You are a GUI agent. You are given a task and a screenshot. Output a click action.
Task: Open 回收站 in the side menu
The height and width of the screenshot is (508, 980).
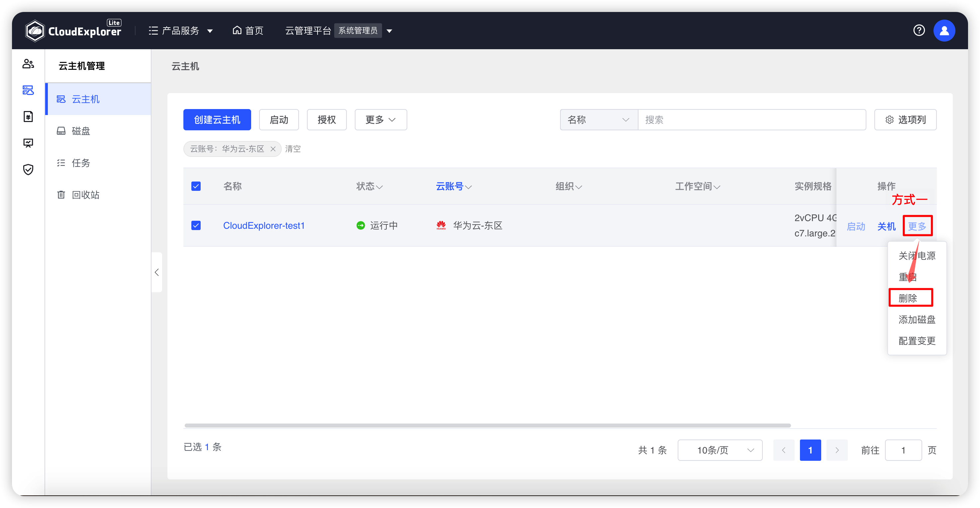98,195
